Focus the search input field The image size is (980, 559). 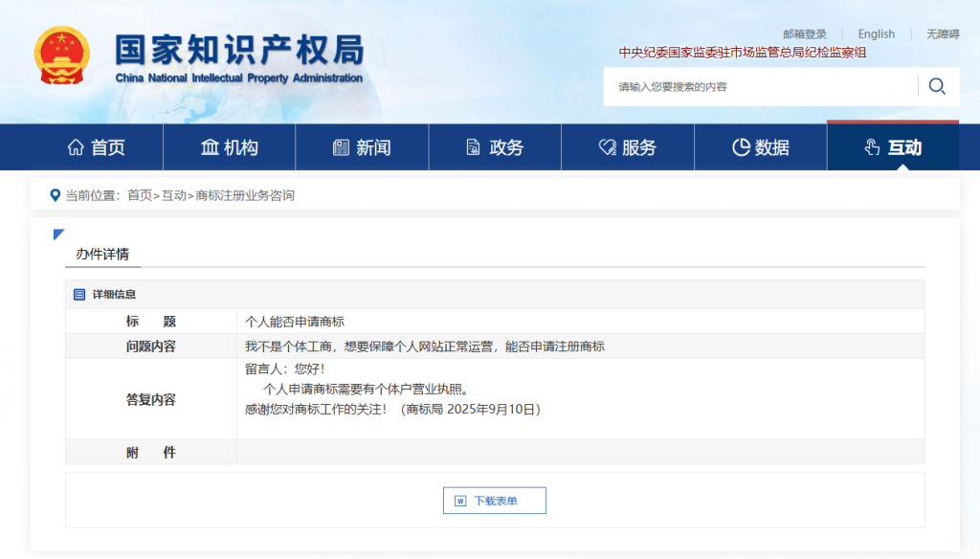[761, 86]
